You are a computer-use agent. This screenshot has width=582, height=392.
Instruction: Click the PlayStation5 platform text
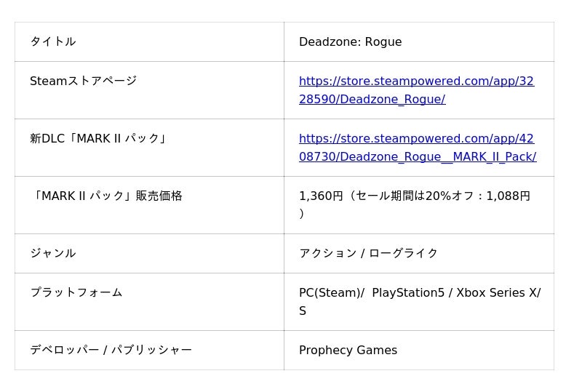click(x=408, y=293)
